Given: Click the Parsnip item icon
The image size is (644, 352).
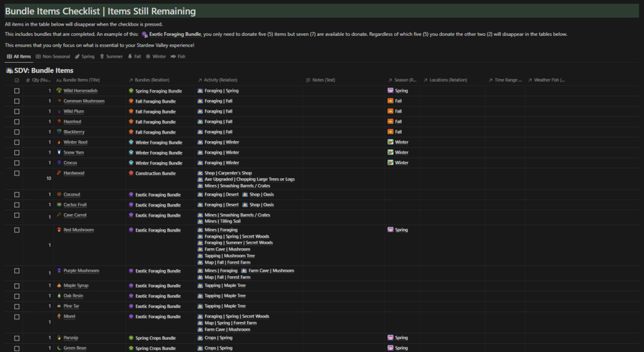Looking at the screenshot, I should coord(59,338).
